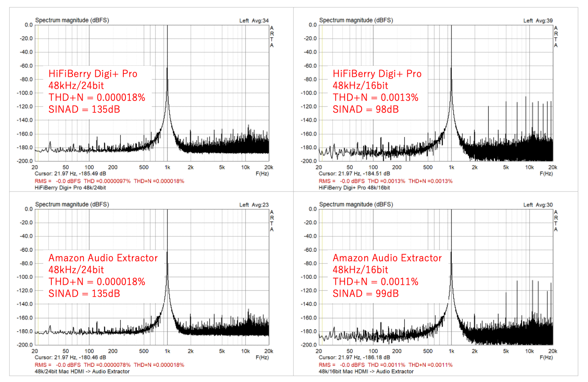Screen dimensions: 588x382
Task: Click the 'Left Avg:30' label
Action: tap(538, 205)
